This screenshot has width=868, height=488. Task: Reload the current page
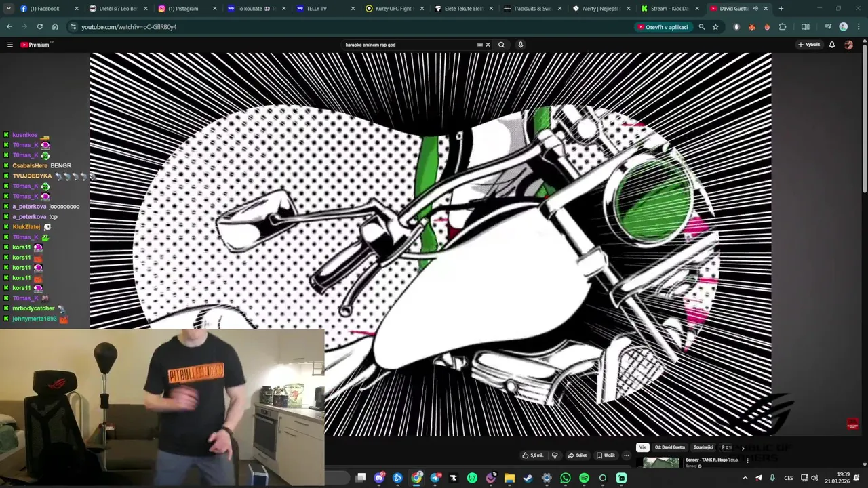40,27
